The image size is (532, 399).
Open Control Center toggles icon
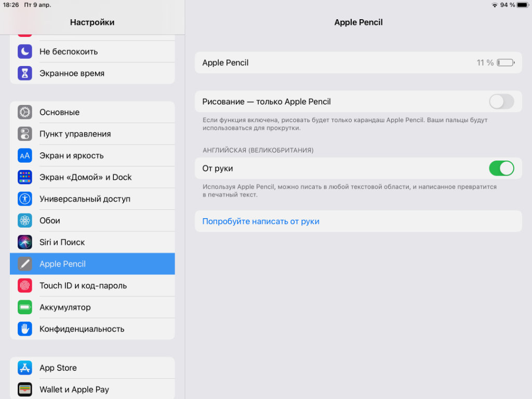click(25, 134)
